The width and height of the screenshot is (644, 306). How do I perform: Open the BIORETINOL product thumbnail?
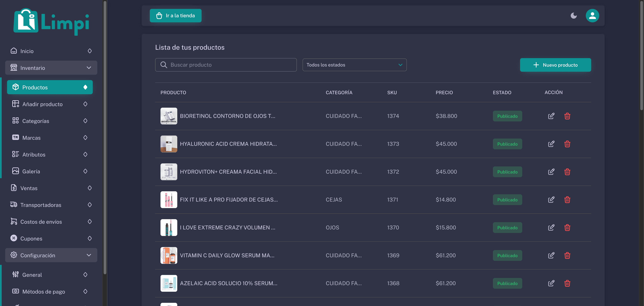click(169, 116)
